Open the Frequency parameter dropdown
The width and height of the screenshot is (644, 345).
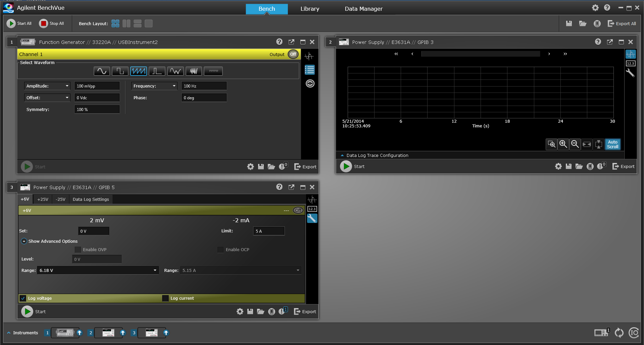tap(154, 86)
